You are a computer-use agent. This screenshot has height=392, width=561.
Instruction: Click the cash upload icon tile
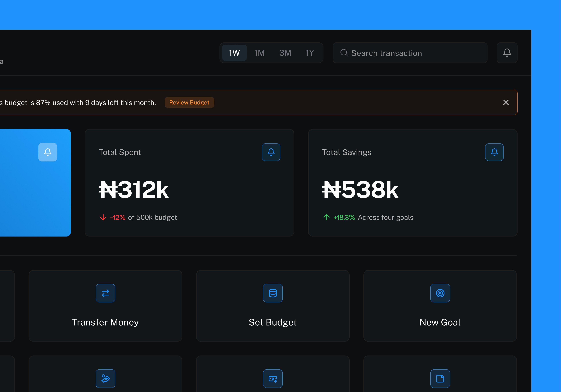273,378
